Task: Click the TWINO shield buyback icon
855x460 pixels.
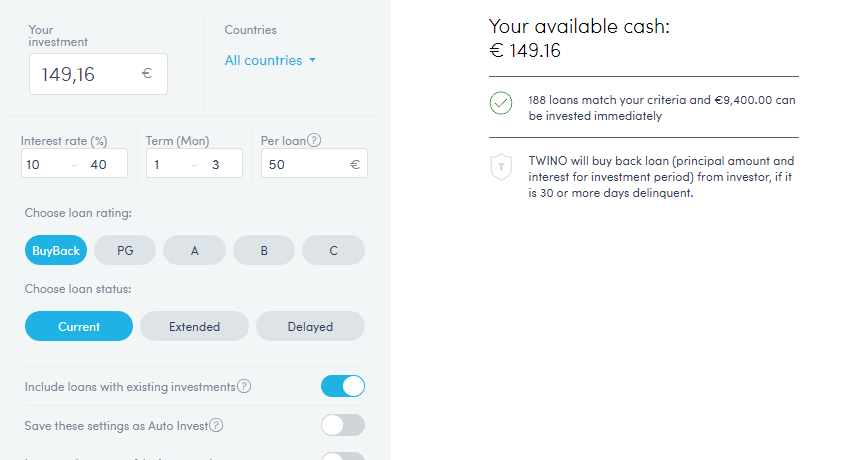Action: click(x=502, y=166)
